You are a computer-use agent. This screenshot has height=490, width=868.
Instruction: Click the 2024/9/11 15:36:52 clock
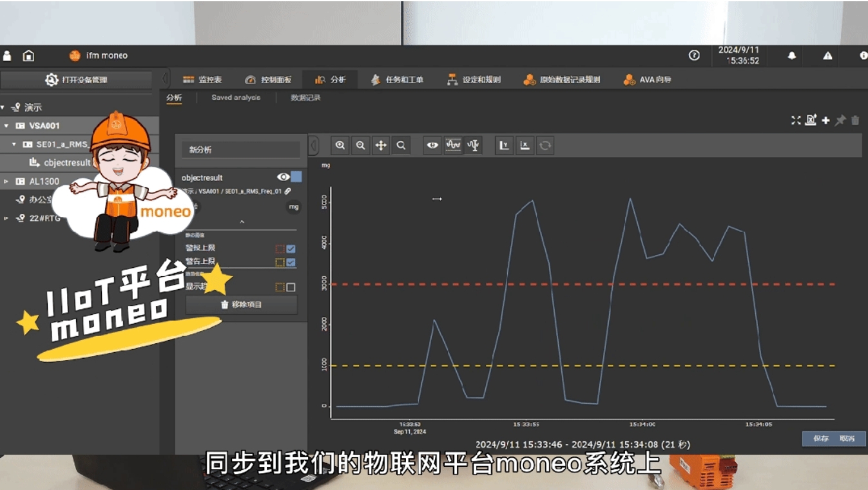click(739, 55)
